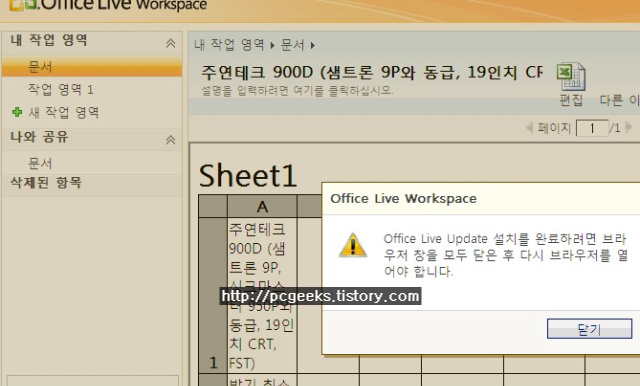The height and width of the screenshot is (386, 640).
Task: Click the 내 작업 영역 sidebar header
Action: click(49, 40)
